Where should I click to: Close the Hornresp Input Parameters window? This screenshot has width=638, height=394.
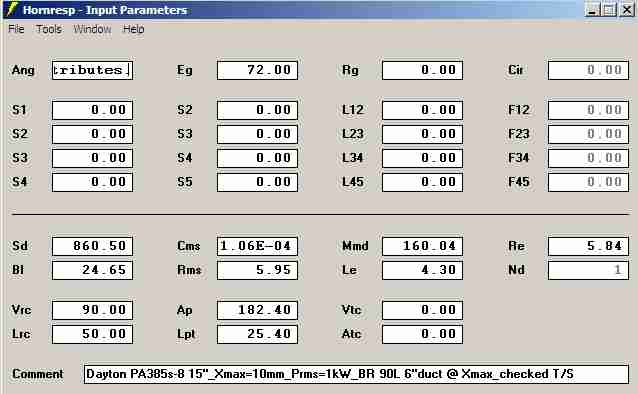[x=627, y=9]
